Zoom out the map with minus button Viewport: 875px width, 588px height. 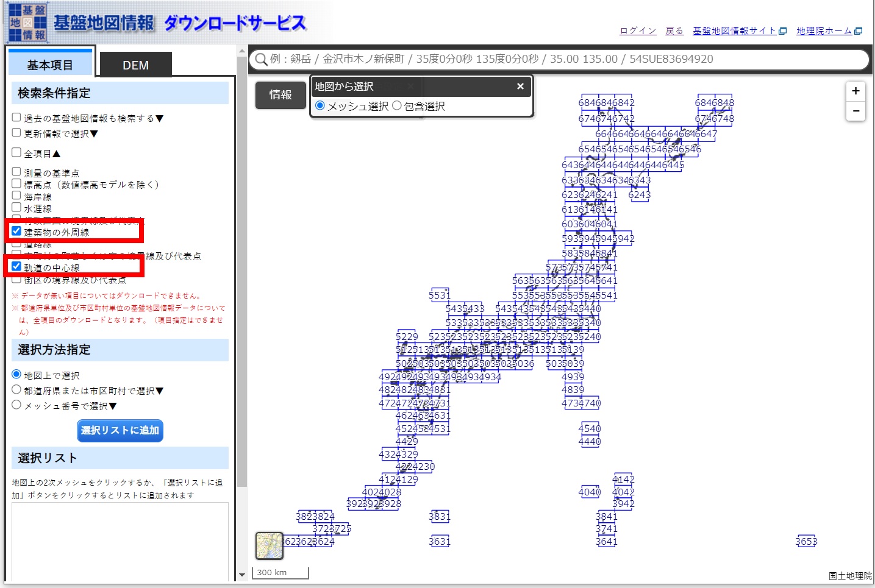855,111
